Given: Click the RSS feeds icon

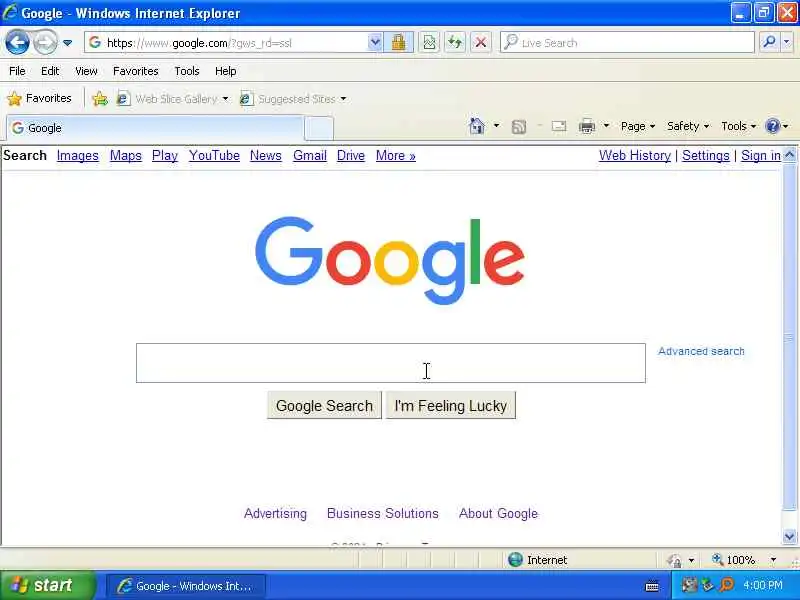Looking at the screenshot, I should click(x=518, y=126).
